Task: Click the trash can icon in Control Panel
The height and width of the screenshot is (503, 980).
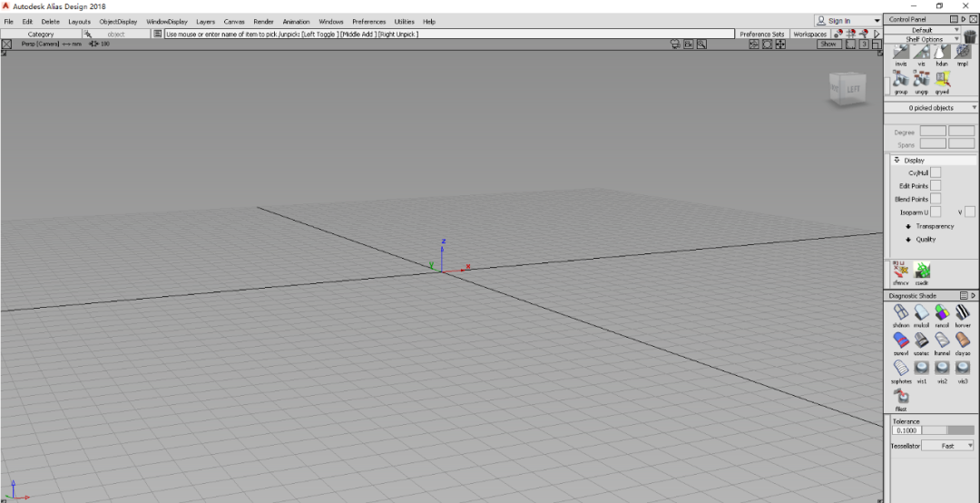Action: coord(970,35)
